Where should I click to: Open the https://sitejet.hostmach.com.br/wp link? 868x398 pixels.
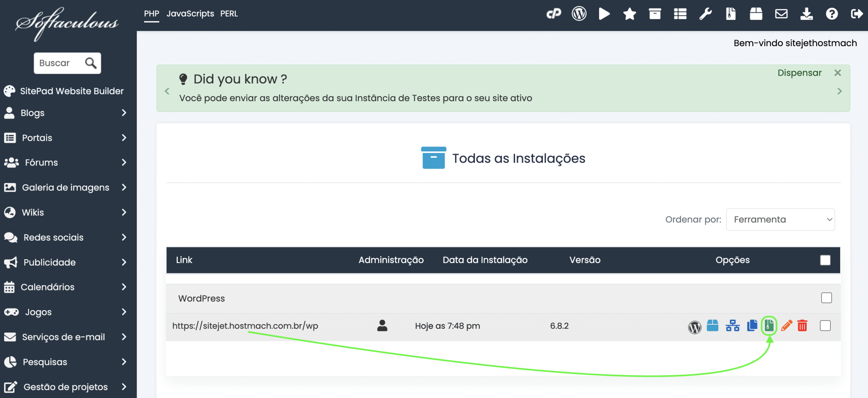245,326
